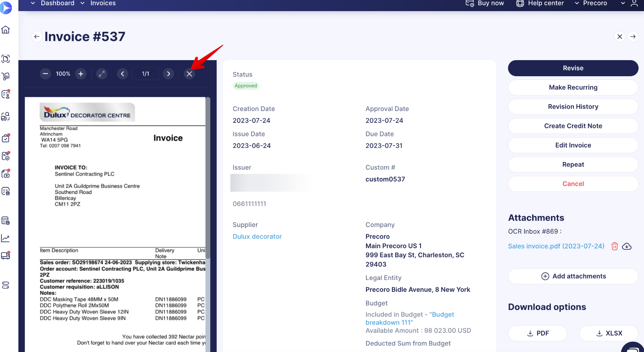This screenshot has height=352, width=644.
Task: Open the Invoices menu item
Action: (x=103, y=3)
